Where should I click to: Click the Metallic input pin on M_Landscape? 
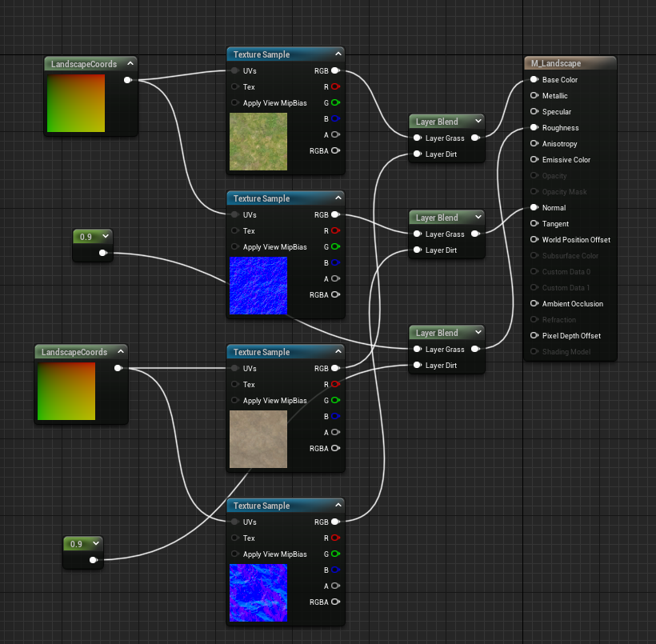tap(534, 96)
